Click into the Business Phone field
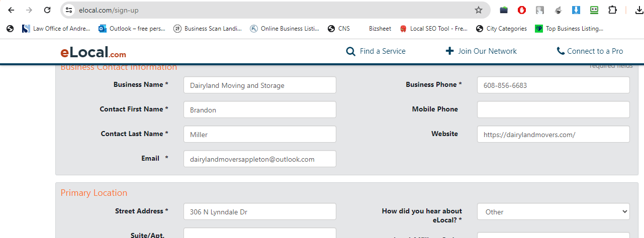The image size is (644, 238). click(554, 85)
